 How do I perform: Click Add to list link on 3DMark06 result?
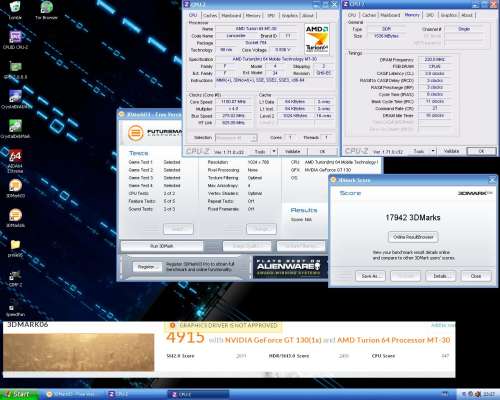443,325
